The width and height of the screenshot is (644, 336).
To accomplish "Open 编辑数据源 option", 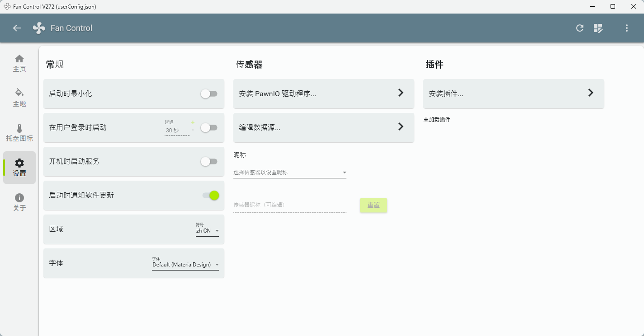I will pos(324,127).
